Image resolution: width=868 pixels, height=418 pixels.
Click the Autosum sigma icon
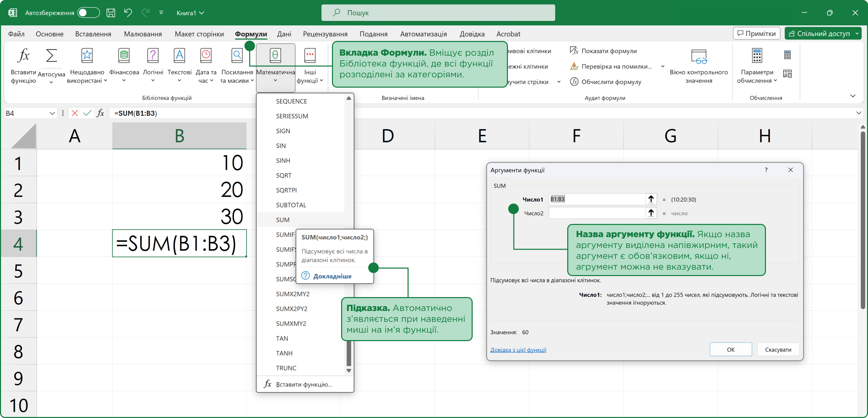(51, 55)
